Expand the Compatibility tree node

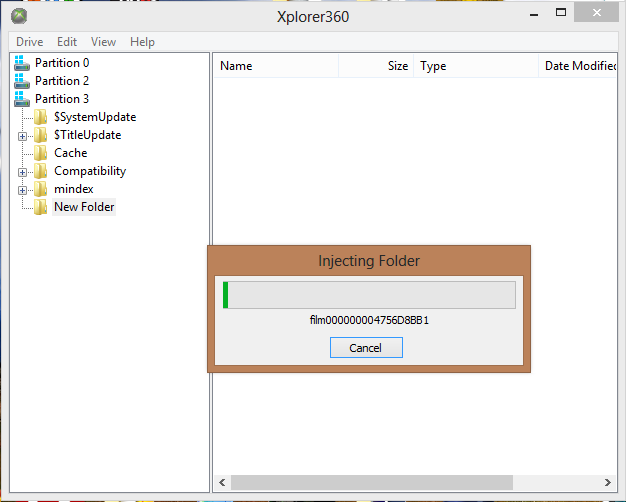[x=22, y=172]
